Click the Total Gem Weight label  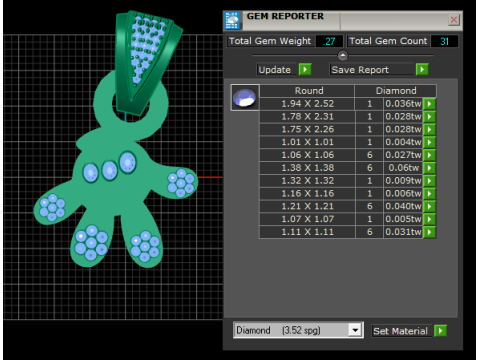click(x=270, y=41)
